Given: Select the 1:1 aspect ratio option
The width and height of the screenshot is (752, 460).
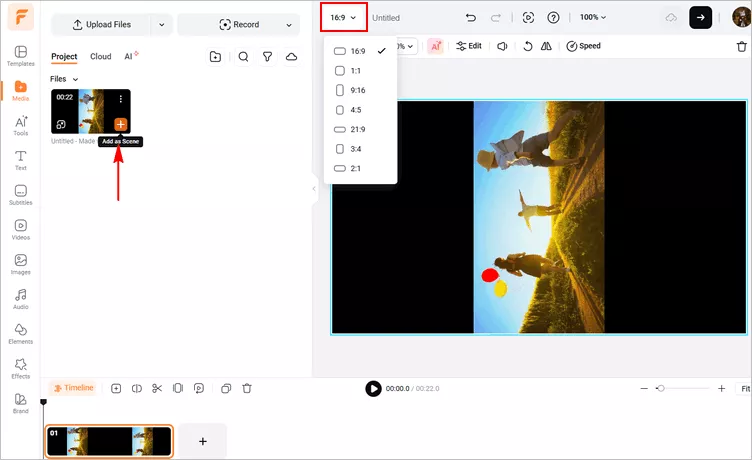Looking at the screenshot, I should pyautogui.click(x=357, y=71).
